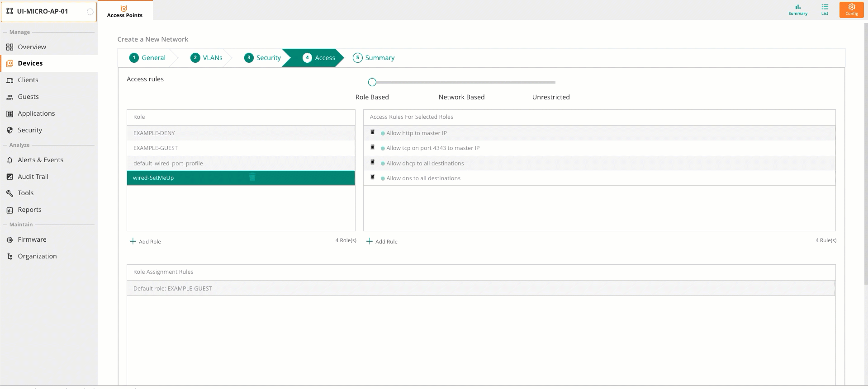
Task: Click the Clients sidebar icon
Action: tap(9, 80)
